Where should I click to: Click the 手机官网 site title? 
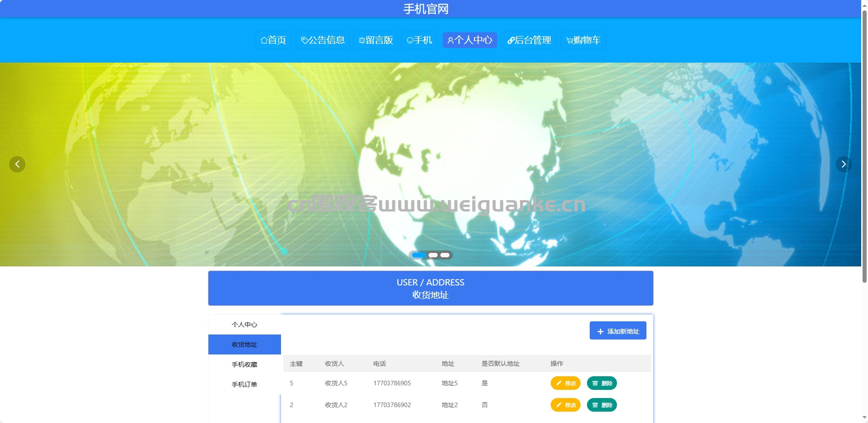click(426, 9)
